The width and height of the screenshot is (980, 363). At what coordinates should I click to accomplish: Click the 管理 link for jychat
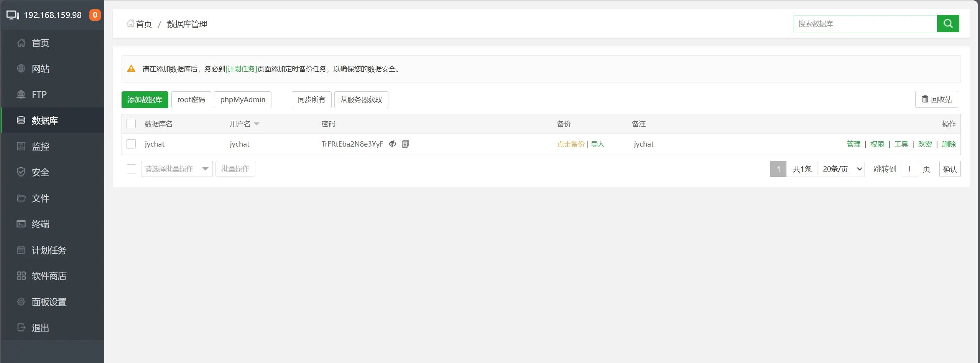click(853, 144)
